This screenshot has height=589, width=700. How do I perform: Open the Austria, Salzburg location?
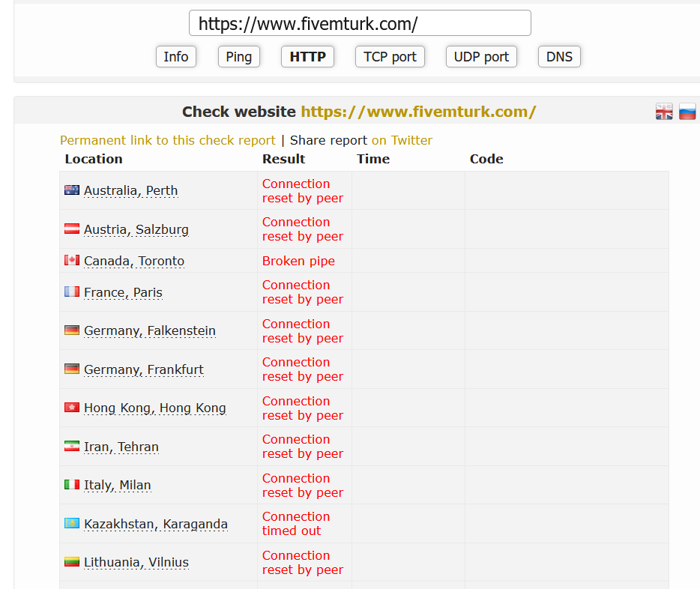tap(136, 229)
